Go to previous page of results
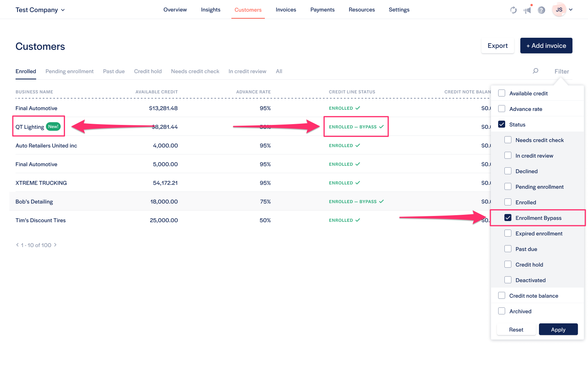This screenshot has width=588, height=365. click(x=17, y=245)
